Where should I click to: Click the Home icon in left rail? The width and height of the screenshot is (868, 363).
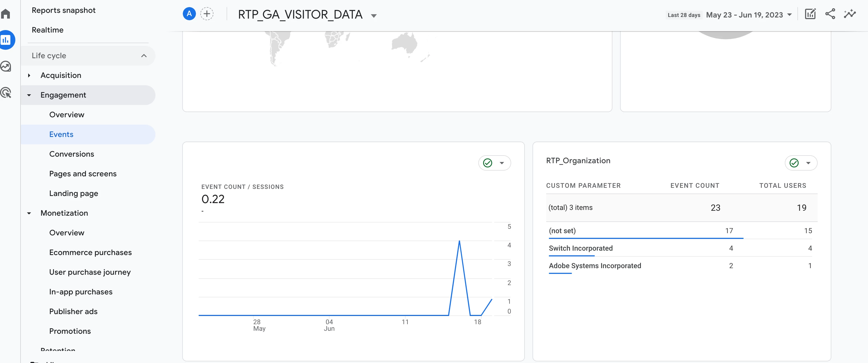point(6,14)
